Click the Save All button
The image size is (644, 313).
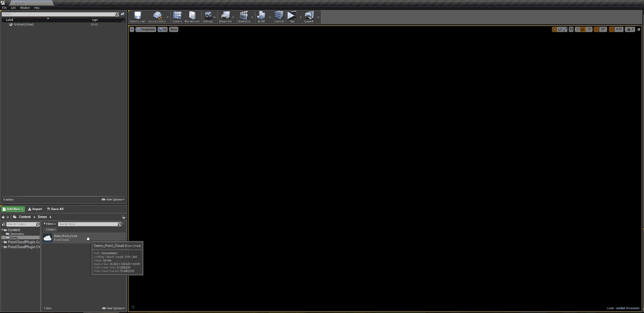(55, 209)
